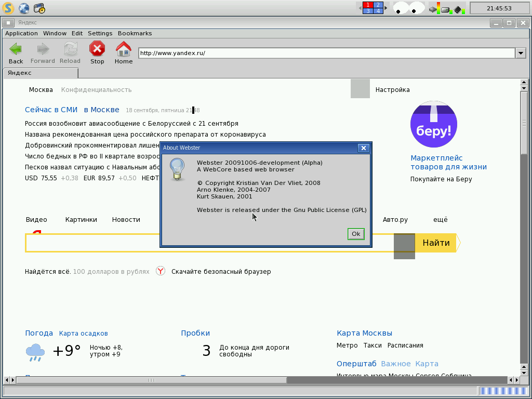This screenshot has width=532, height=399.
Task: Open the Settings menu
Action: [x=100, y=33]
